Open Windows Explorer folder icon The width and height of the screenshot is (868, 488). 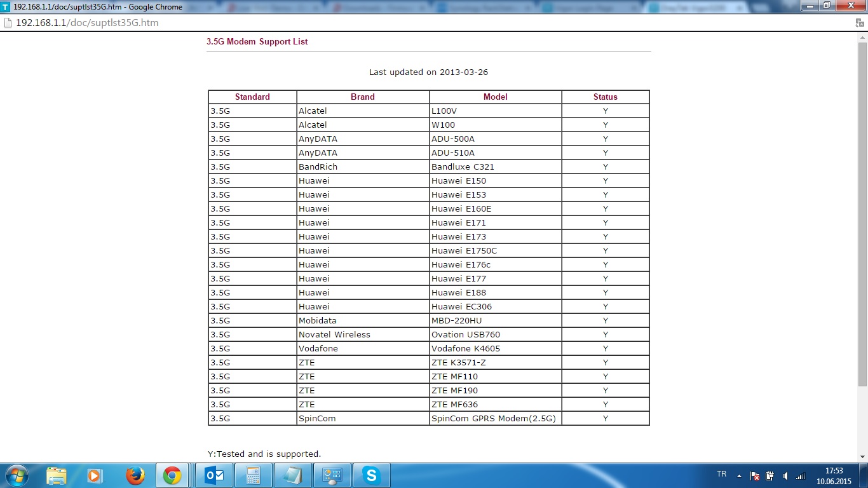57,475
